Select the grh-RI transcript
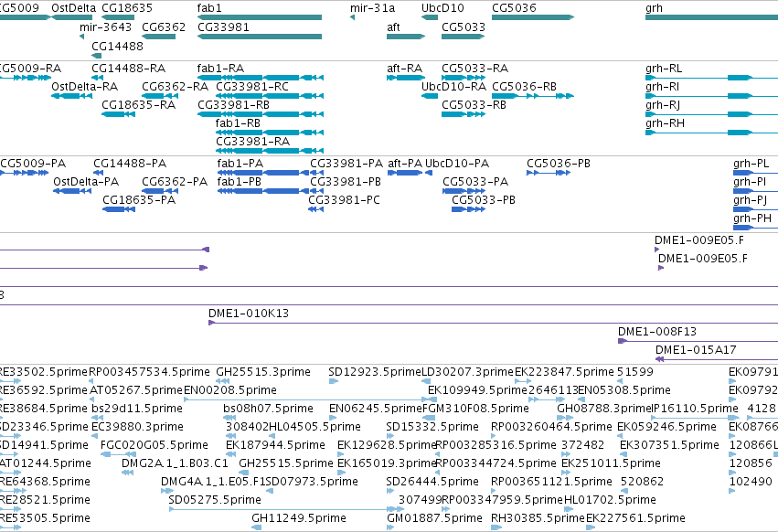Viewport: 778px width, 532px height. pos(711,96)
